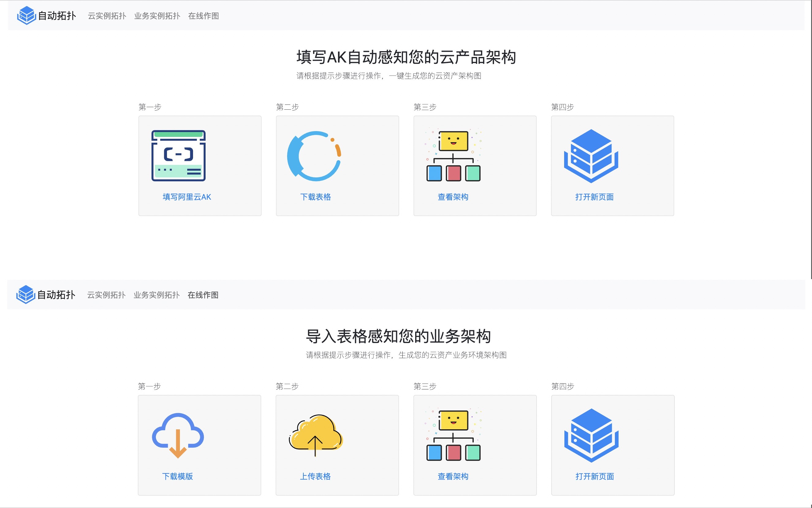Open 云实例拓扑 in the top navbar

click(107, 16)
